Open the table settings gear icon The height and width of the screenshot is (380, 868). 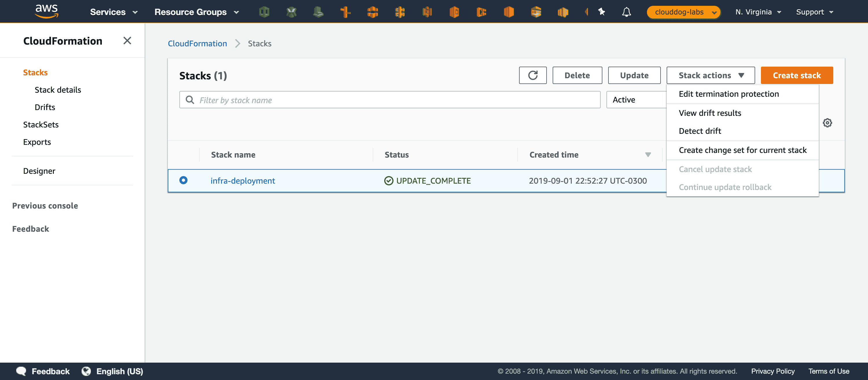point(827,123)
